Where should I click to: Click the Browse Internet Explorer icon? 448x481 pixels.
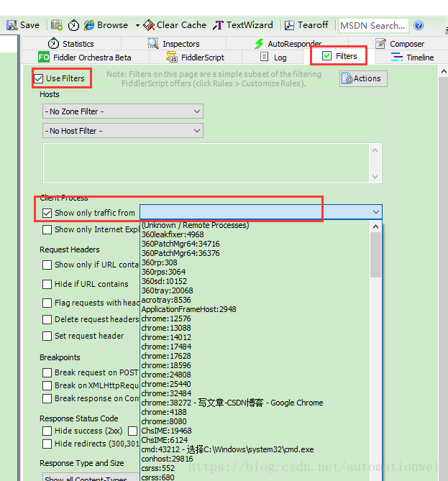[x=89, y=25]
